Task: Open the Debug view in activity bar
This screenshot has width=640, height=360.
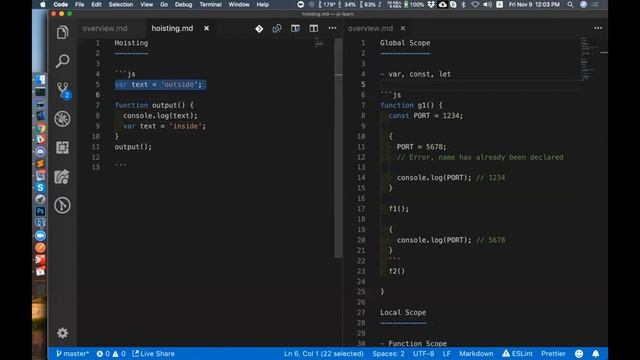Action: [x=62, y=119]
